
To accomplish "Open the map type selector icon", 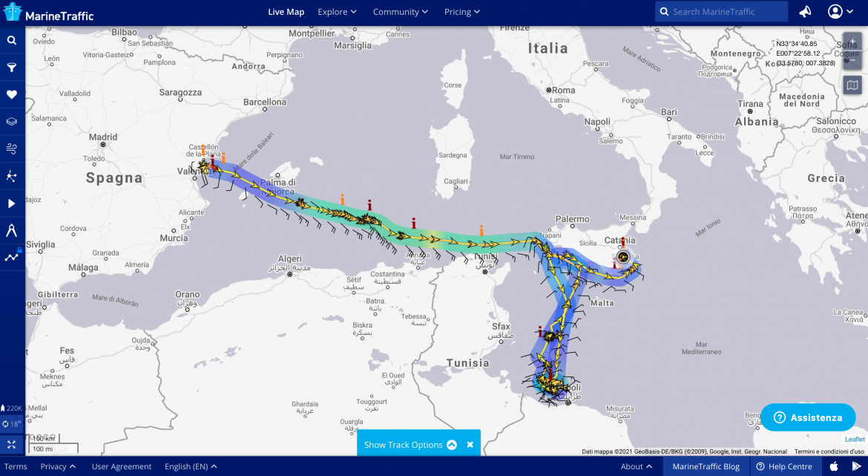I will tap(852, 85).
